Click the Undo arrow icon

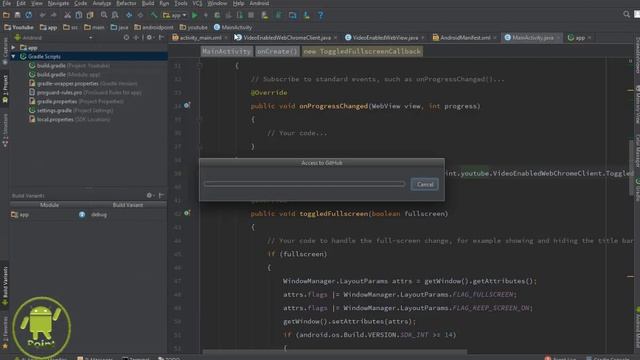click(42, 15)
